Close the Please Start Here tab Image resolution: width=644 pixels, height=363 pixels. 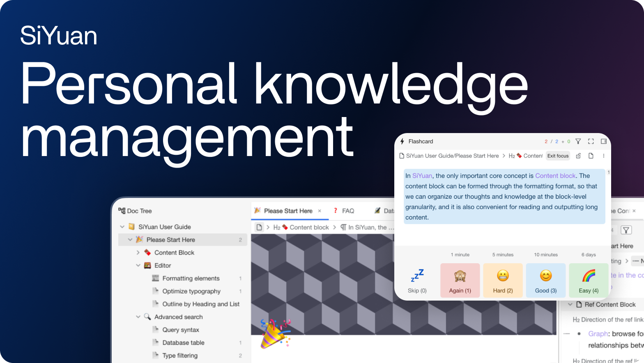point(320,211)
